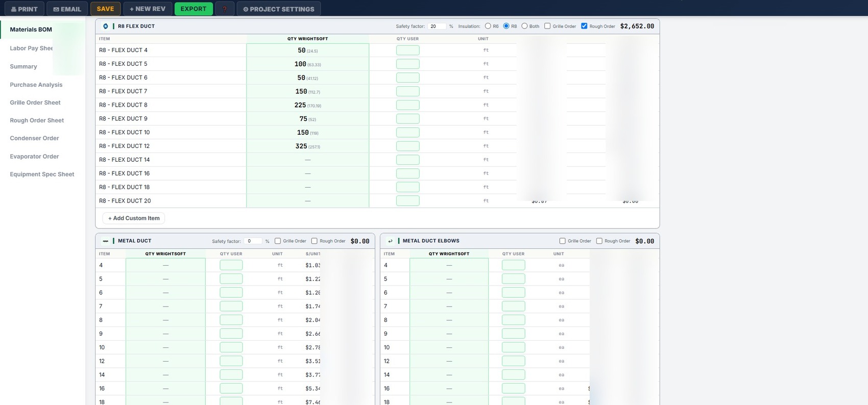The image size is (868, 405).
Task: Click the $2,652.00 R8 Flex Duct total
Action: 637,26
